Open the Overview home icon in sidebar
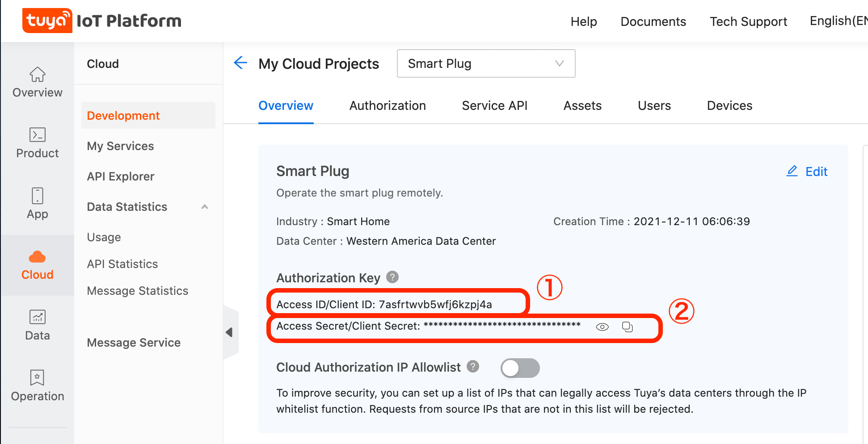868x444 pixels. click(38, 75)
